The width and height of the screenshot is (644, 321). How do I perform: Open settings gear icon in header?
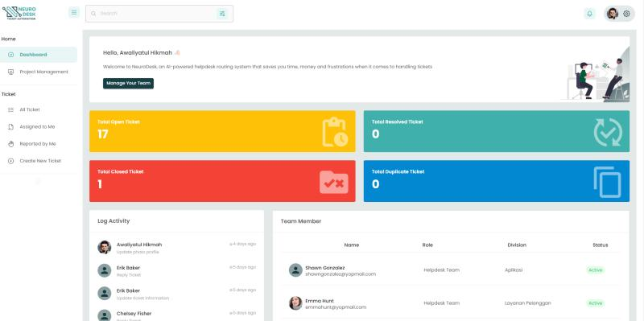626,14
